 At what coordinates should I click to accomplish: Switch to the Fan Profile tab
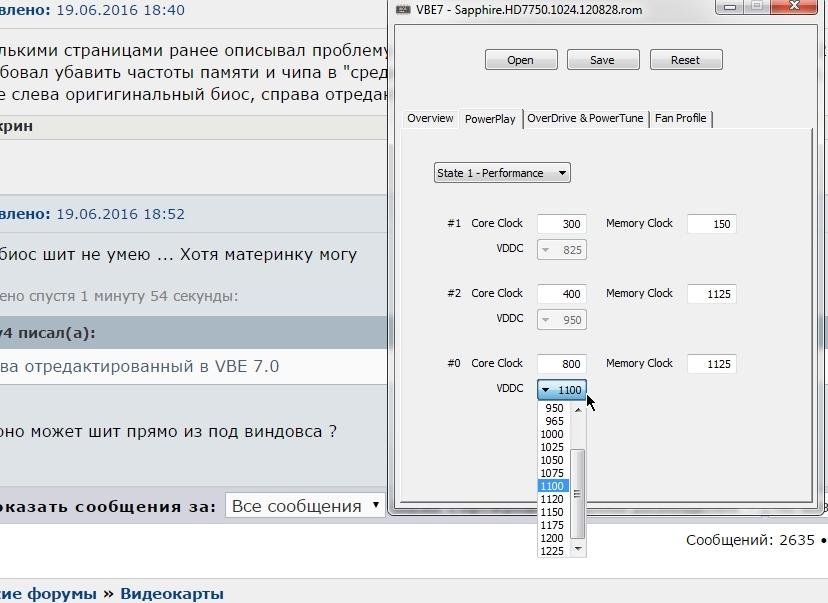(680, 118)
